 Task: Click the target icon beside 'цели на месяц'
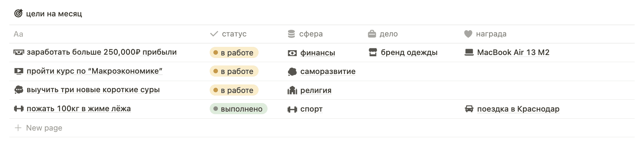click(18, 14)
